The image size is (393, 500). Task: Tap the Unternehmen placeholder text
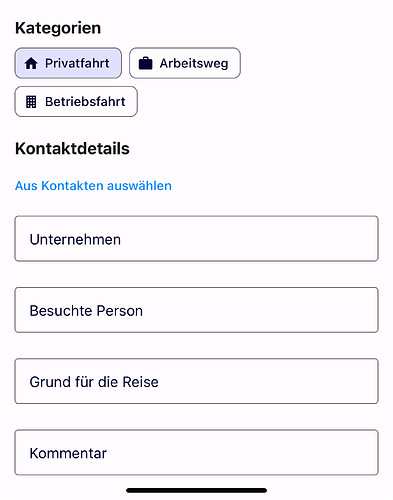coord(75,239)
